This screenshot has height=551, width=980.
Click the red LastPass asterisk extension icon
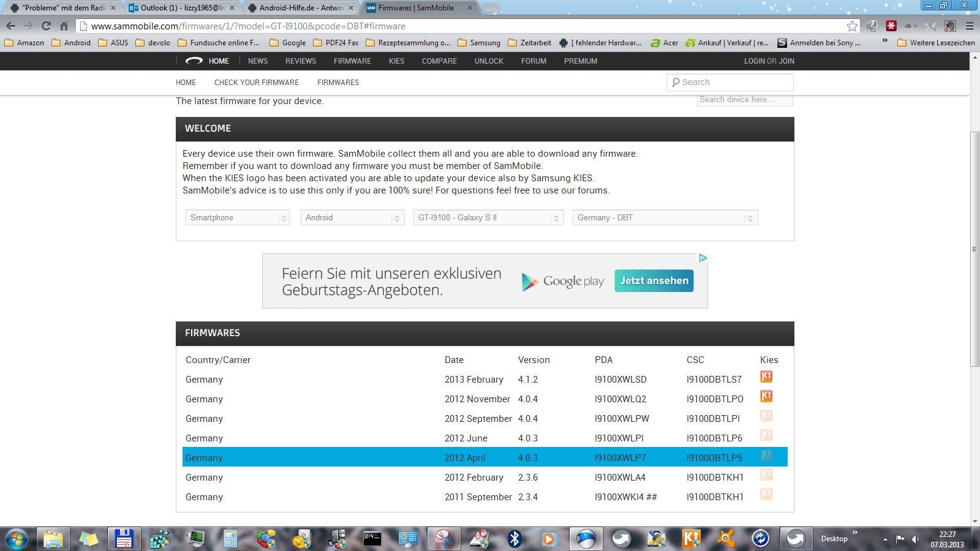click(891, 26)
